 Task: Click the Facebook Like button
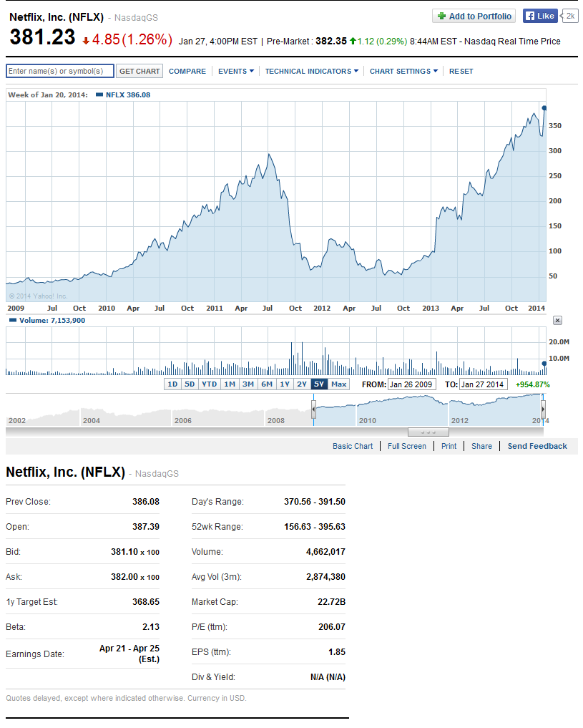(x=540, y=16)
